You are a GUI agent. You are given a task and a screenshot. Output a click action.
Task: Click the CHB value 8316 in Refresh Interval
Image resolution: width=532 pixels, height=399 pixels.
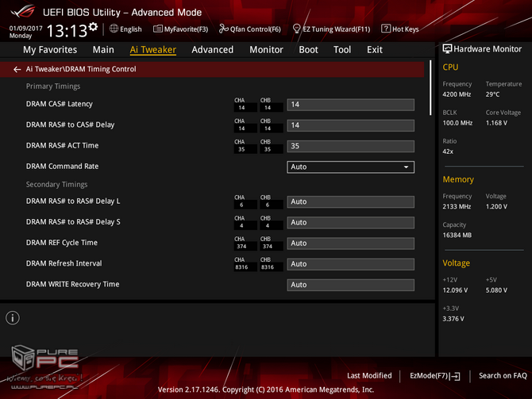click(x=268, y=267)
